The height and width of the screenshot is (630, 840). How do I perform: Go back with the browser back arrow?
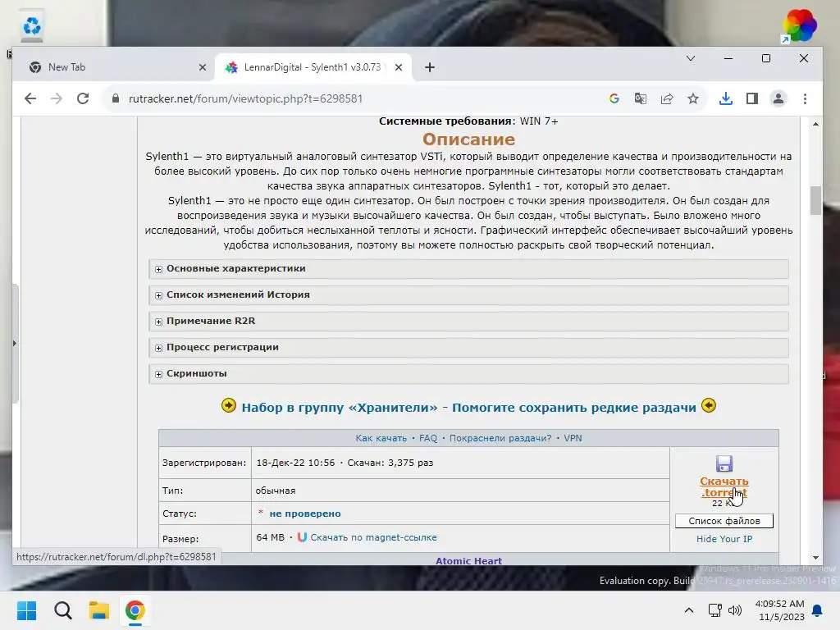[x=30, y=98]
